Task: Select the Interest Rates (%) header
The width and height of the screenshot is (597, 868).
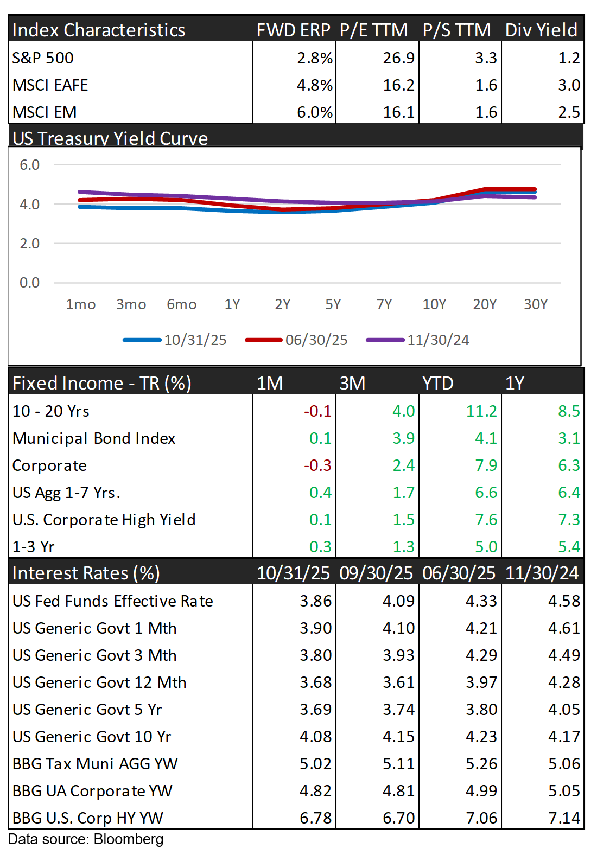Action: click(86, 573)
